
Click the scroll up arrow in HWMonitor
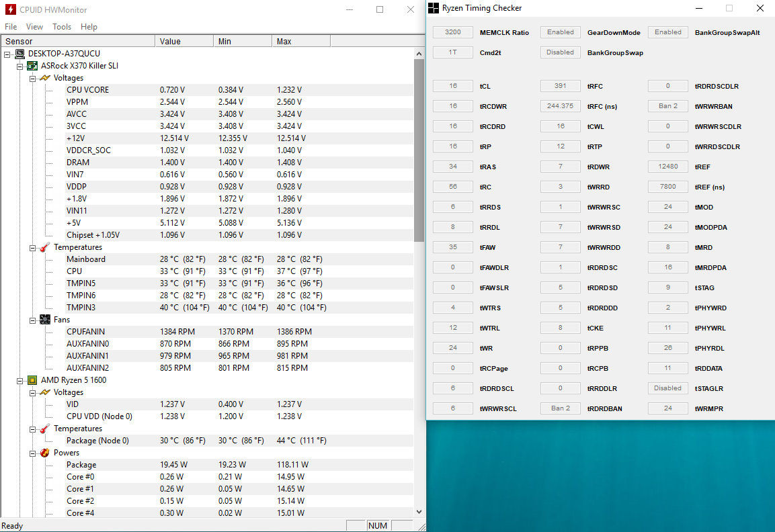419,53
